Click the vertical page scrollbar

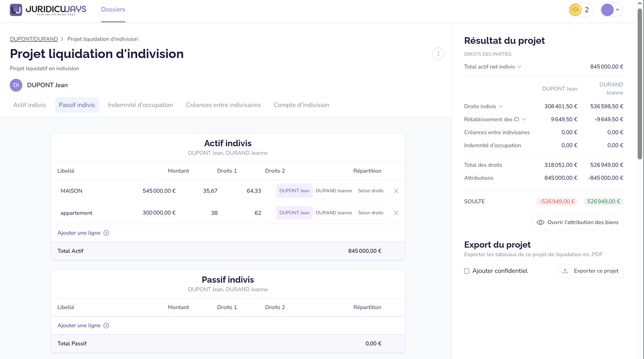tap(640, 84)
